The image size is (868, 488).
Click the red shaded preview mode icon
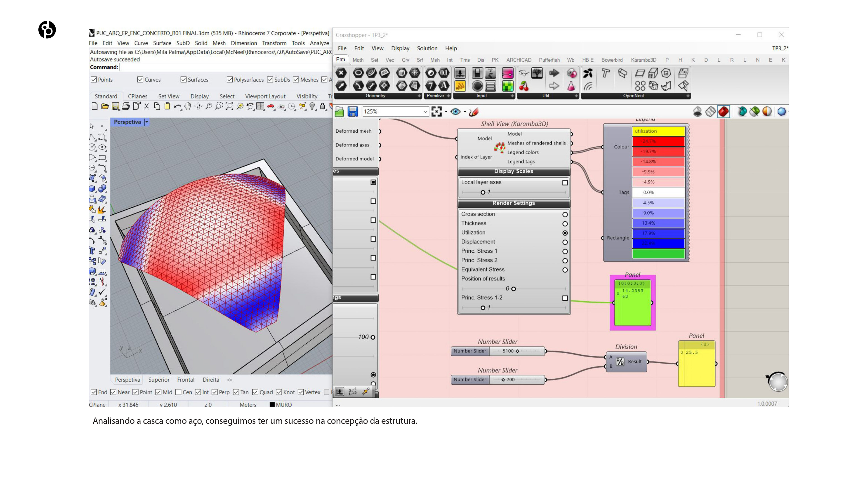[x=723, y=111]
